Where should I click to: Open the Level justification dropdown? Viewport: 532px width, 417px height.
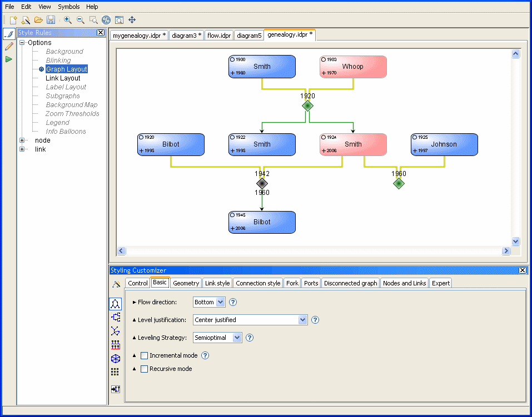pyautogui.click(x=250, y=320)
